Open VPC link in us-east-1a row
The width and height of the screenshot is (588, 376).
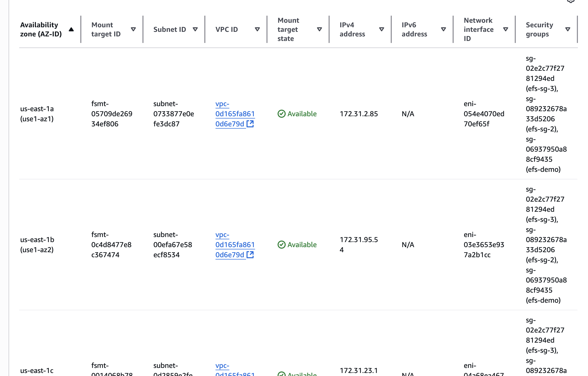235,114
